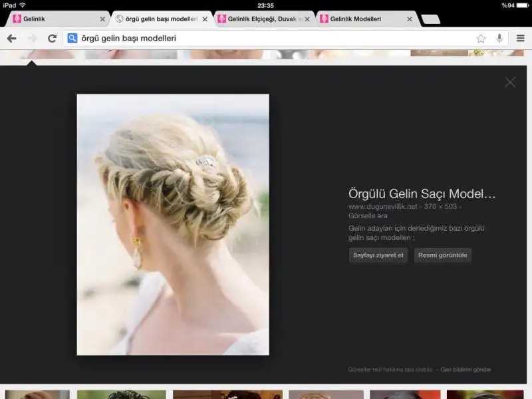The image size is (532, 399).
Task: Switch to the 'Gelinlik' tab
Action: coord(53,19)
